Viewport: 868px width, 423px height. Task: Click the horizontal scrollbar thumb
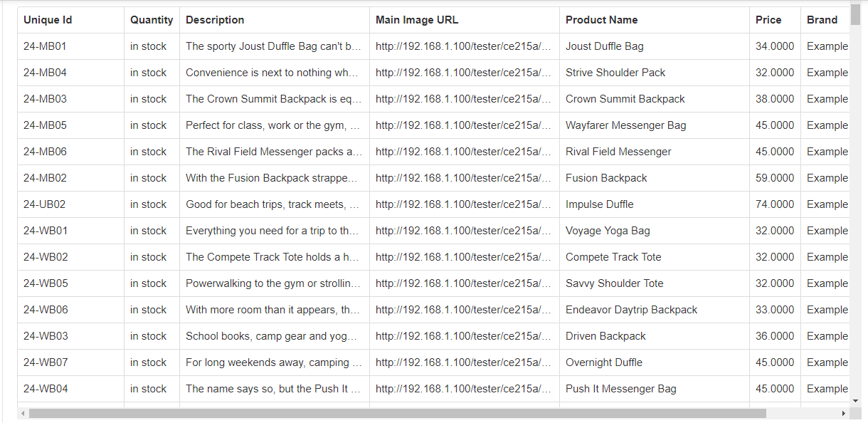point(397,414)
